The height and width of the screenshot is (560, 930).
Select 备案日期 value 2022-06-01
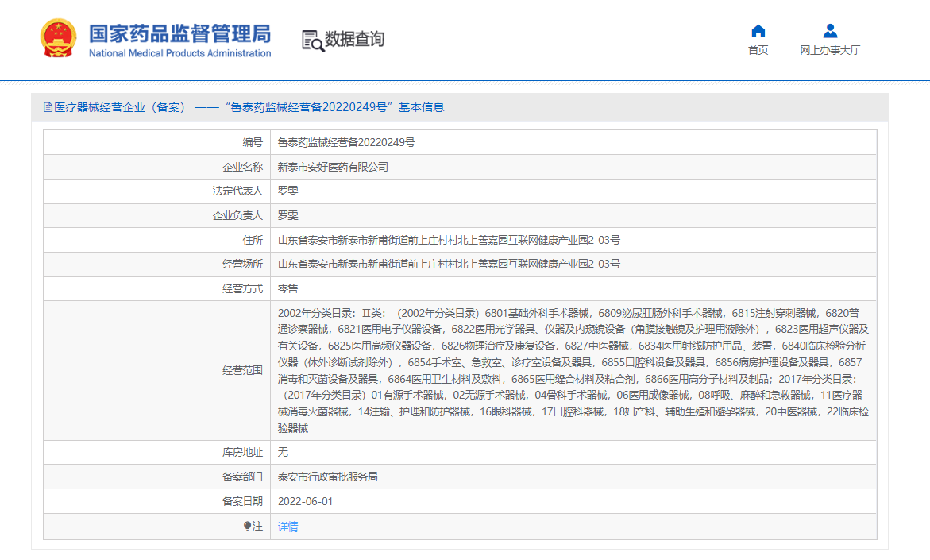306,502
